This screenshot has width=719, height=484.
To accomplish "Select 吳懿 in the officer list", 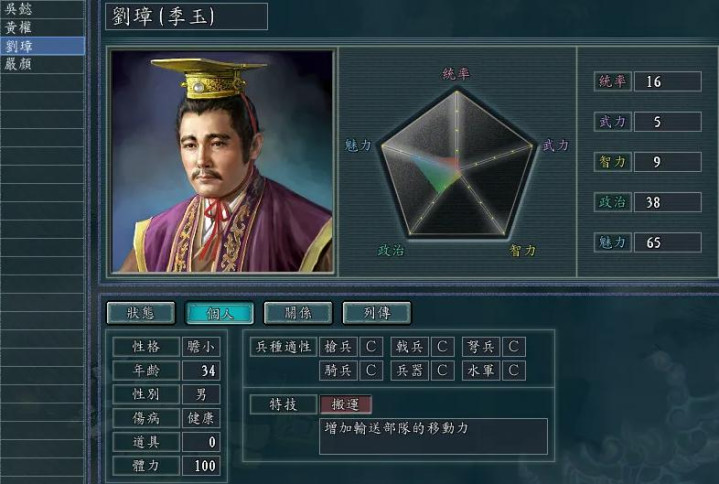I will [x=42, y=9].
